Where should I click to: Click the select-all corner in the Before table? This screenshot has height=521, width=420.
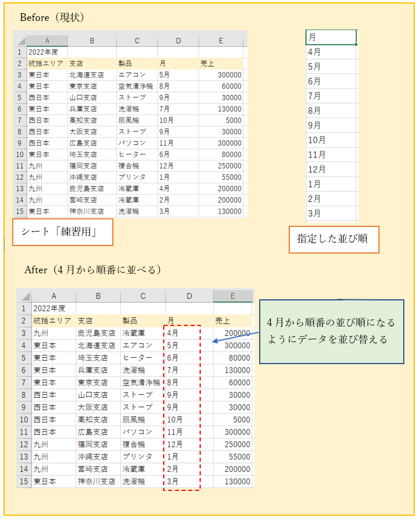(20, 41)
